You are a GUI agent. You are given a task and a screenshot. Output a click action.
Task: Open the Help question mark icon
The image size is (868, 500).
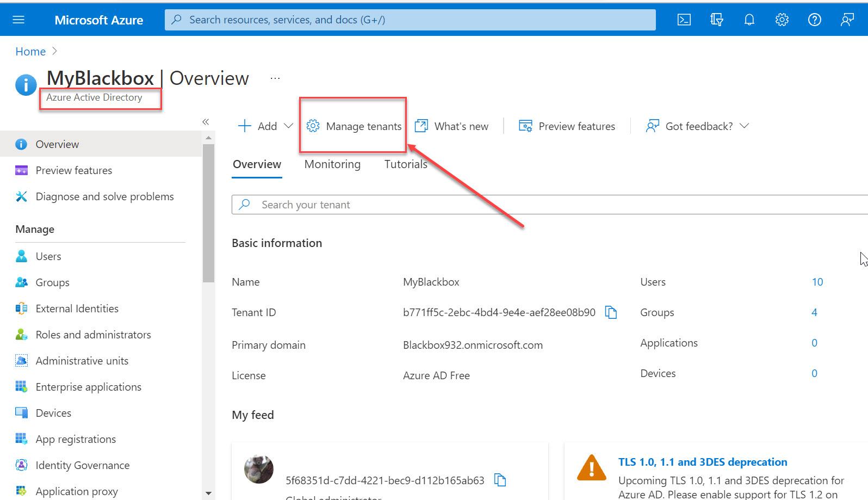815,20
